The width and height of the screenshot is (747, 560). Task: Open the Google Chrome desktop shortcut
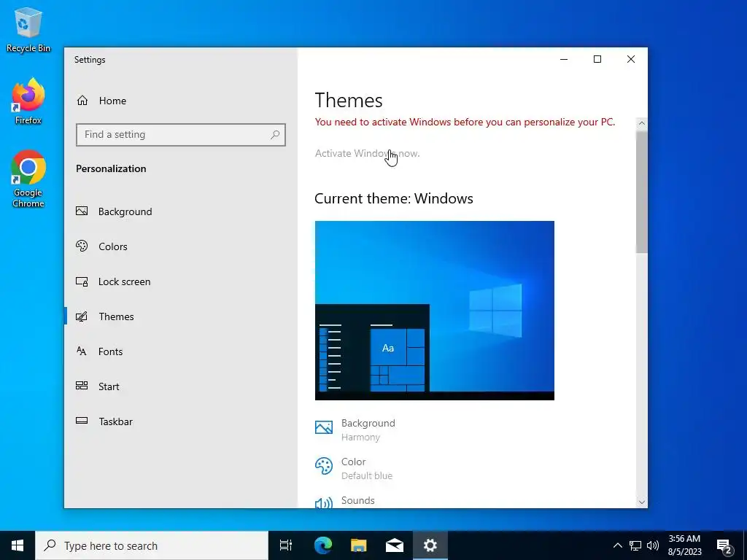pyautogui.click(x=28, y=179)
